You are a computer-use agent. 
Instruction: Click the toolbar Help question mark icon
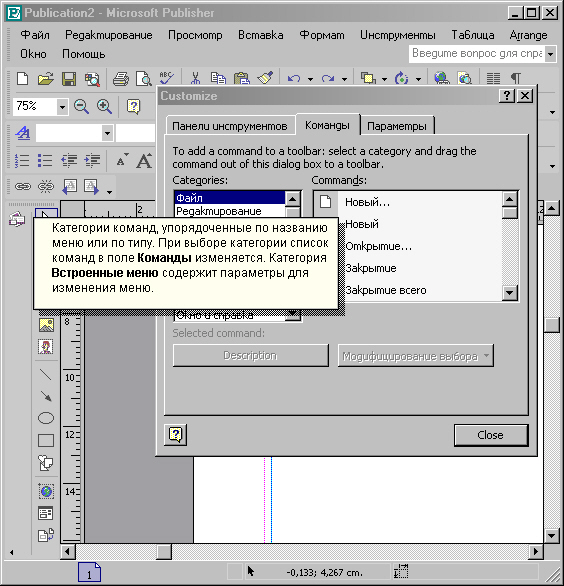[x=133, y=107]
